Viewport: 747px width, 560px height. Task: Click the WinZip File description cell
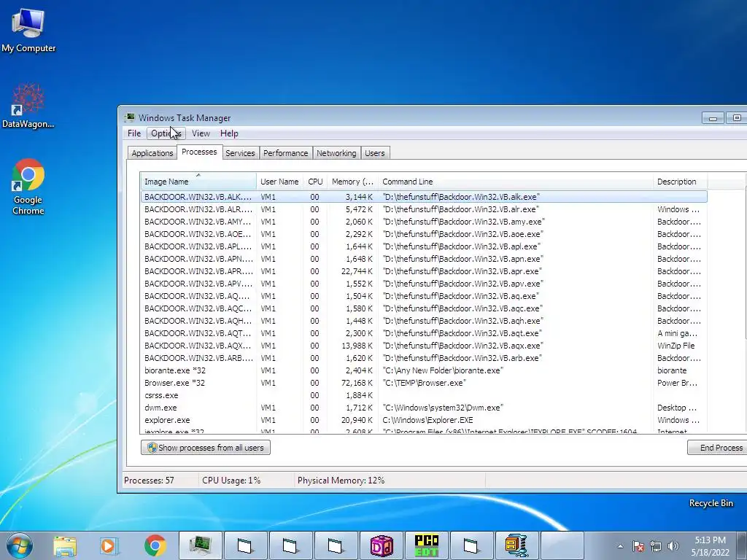(676, 345)
